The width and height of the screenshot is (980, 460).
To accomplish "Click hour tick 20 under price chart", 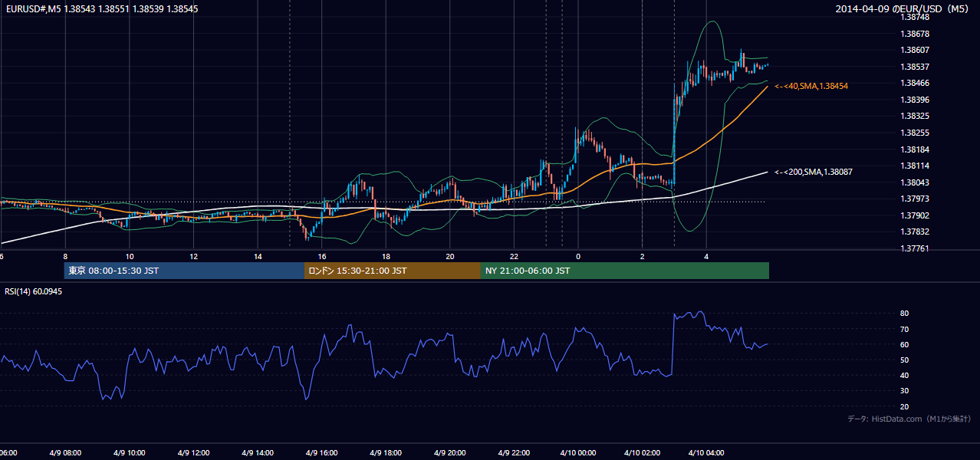I will (450, 256).
